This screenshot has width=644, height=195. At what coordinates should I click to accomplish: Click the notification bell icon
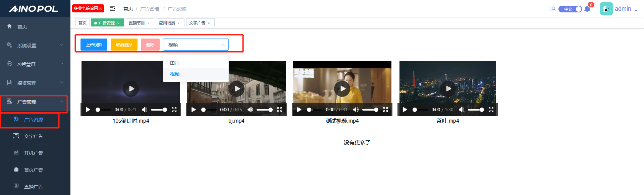coord(587,9)
